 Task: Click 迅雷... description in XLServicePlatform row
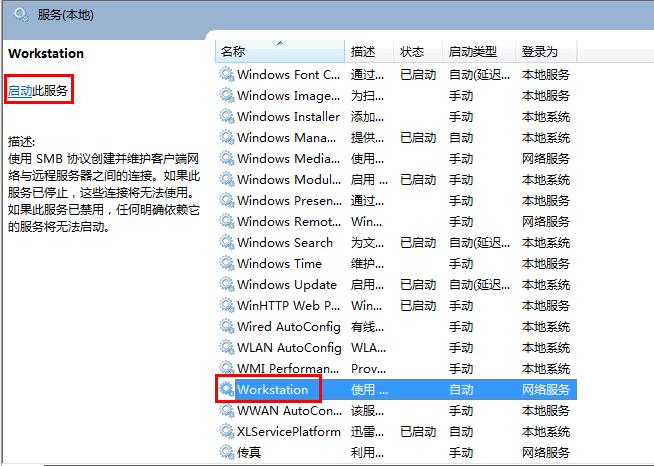coord(367,432)
